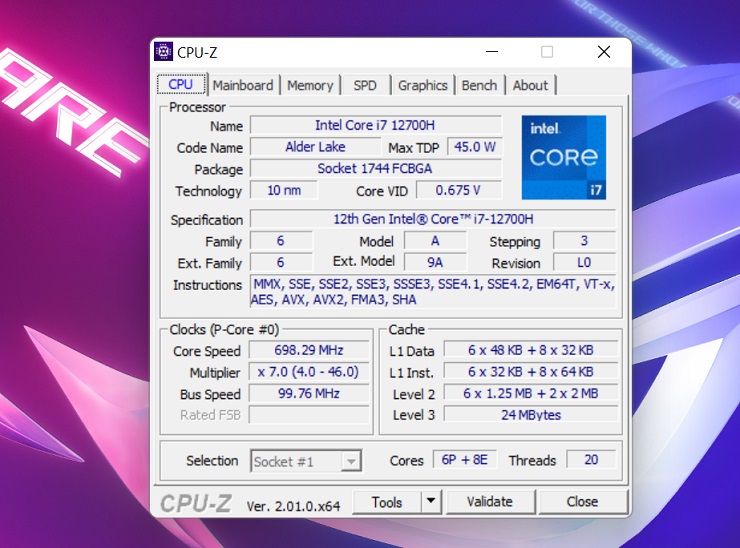Click the Revision value L0
The image size is (740, 548).
(584, 262)
